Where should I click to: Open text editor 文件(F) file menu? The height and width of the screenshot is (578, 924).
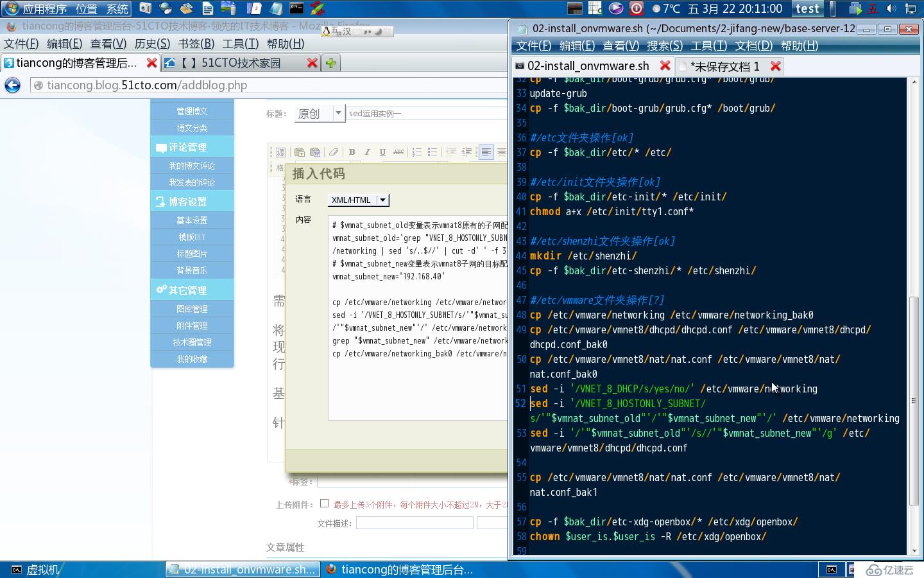pyautogui.click(x=534, y=46)
